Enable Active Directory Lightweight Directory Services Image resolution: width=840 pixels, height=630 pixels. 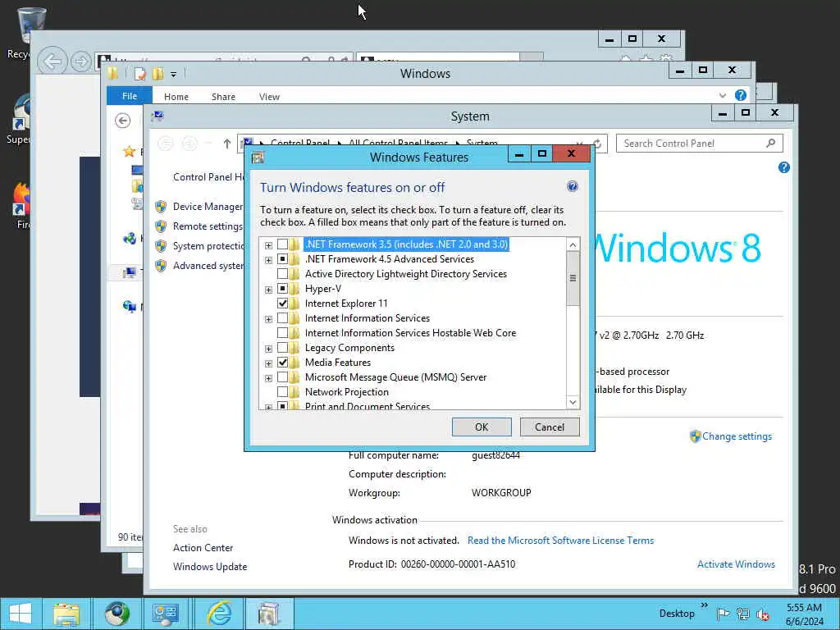coord(282,274)
